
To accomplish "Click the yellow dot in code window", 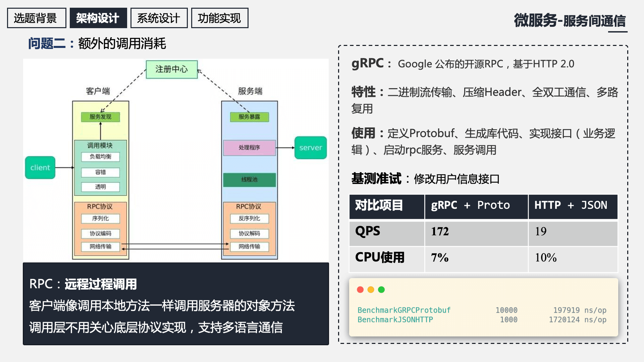I will (371, 290).
